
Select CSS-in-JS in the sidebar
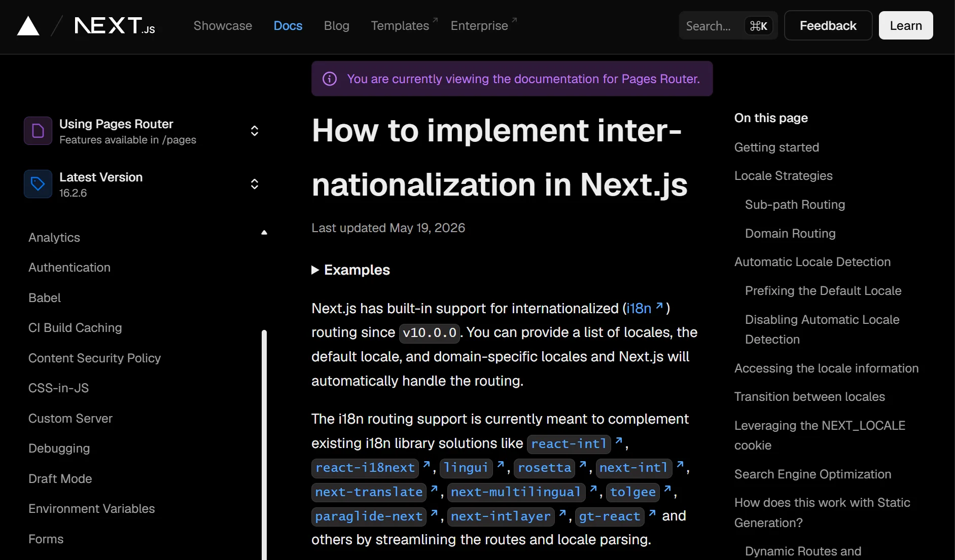58,388
